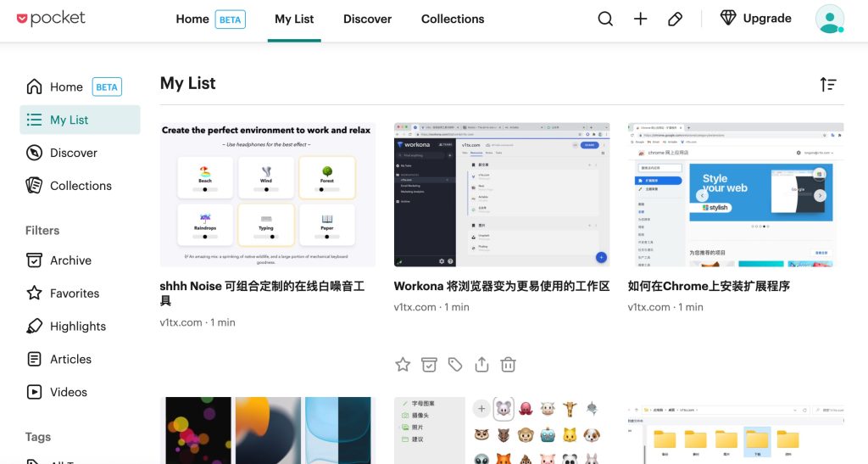Open the Chrome web store thumbnail
Image resolution: width=868 pixels, height=464 pixels.
coord(736,195)
